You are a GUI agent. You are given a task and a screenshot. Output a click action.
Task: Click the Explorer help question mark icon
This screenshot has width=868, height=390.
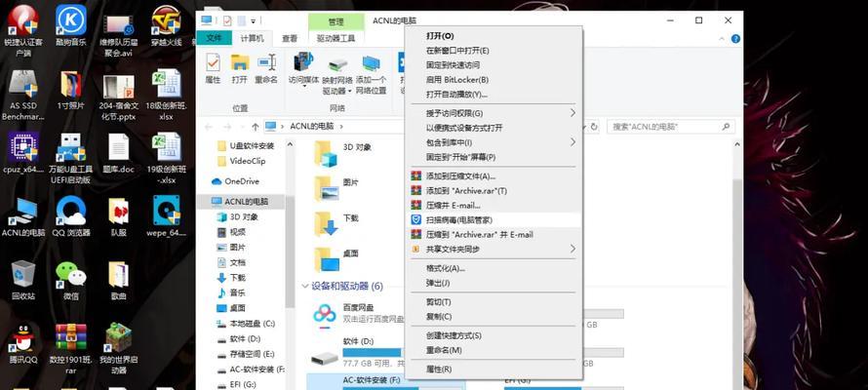coord(735,39)
